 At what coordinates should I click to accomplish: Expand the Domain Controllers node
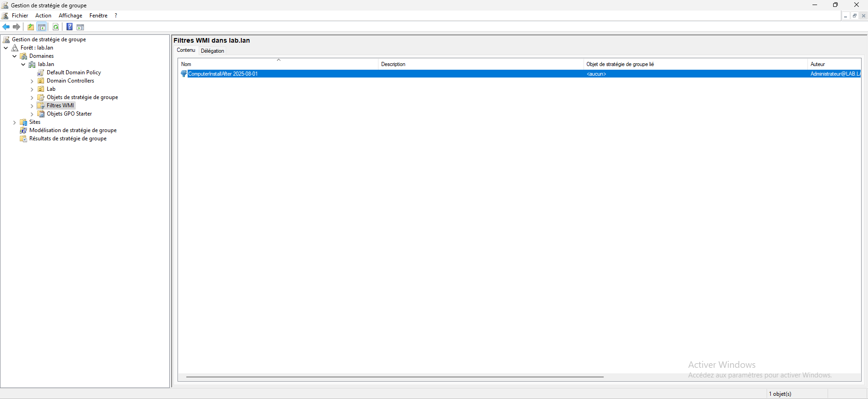click(x=32, y=81)
